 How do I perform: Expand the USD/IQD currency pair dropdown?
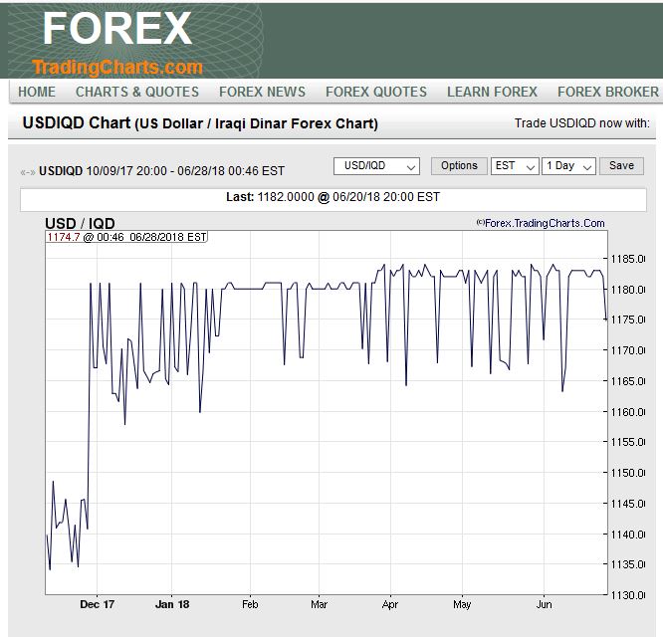pyautogui.click(x=376, y=166)
